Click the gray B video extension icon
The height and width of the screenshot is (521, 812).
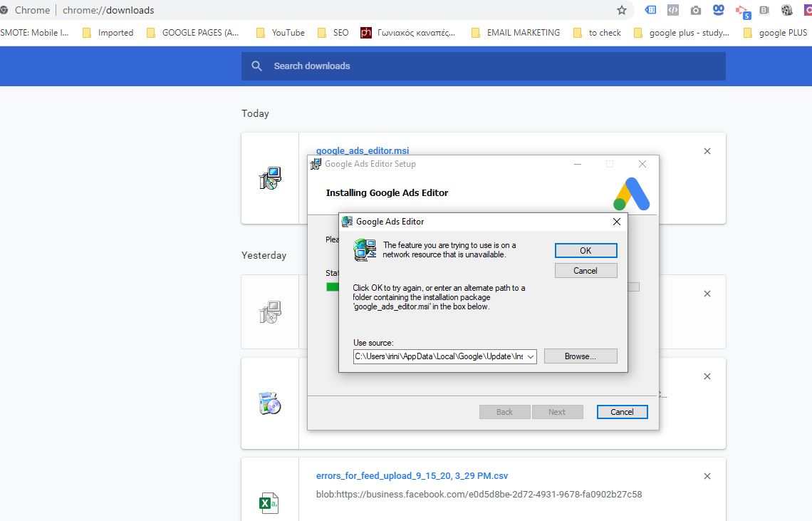pyautogui.click(x=764, y=10)
